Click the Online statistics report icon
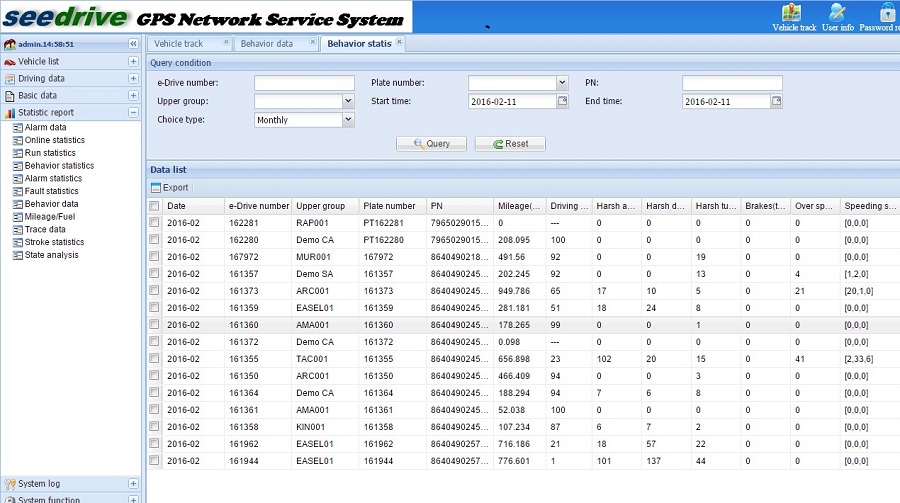 coord(17,141)
